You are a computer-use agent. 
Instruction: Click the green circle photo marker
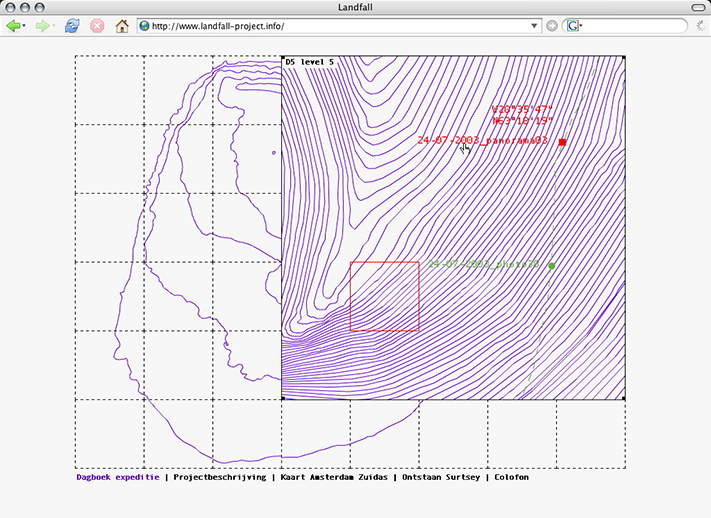tap(552, 265)
